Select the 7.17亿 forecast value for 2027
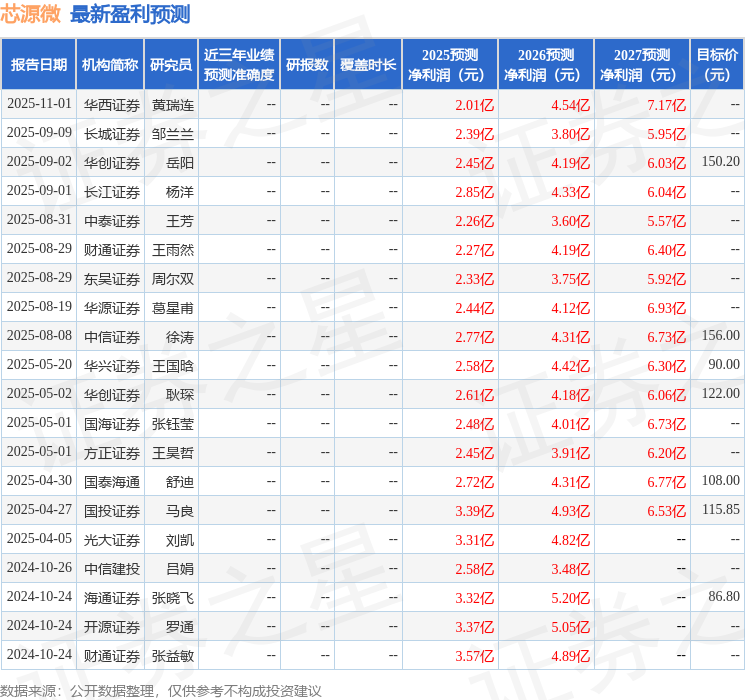The image size is (745, 700). (666, 105)
